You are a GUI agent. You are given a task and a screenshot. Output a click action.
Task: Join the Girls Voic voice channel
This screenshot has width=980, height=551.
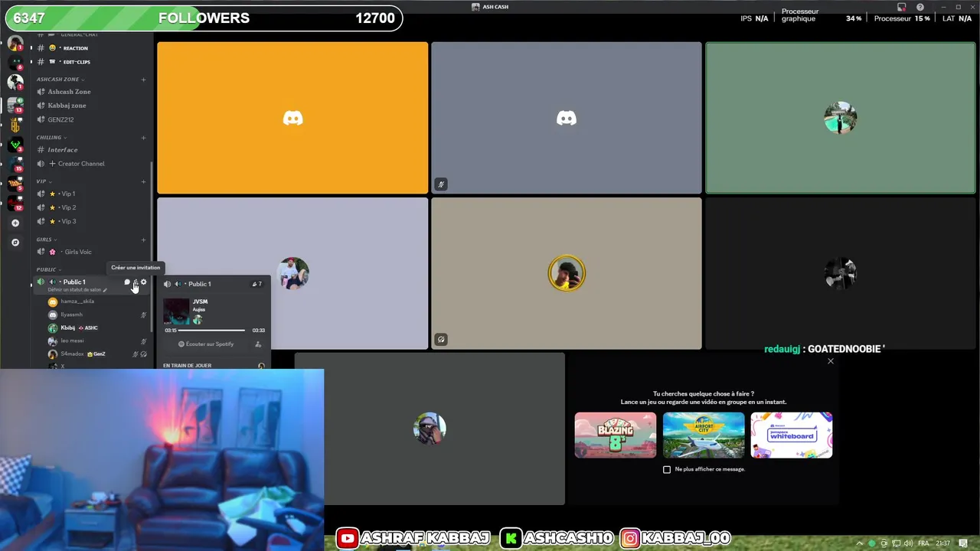(92, 252)
